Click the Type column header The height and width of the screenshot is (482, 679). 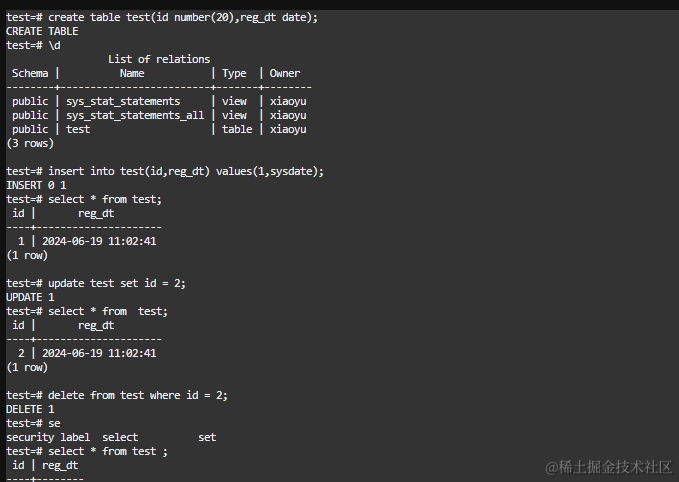(234, 73)
